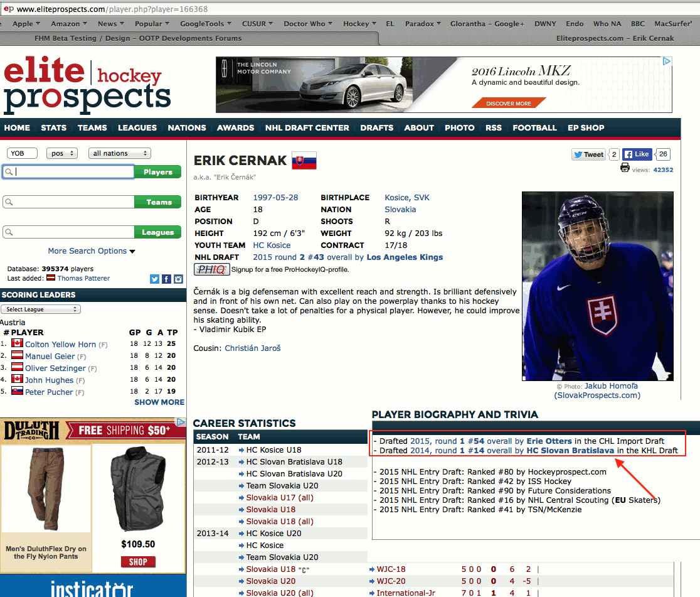Switch to FHM Beta Testing browser tab
Screen dimensions: 700x597
(138, 38)
